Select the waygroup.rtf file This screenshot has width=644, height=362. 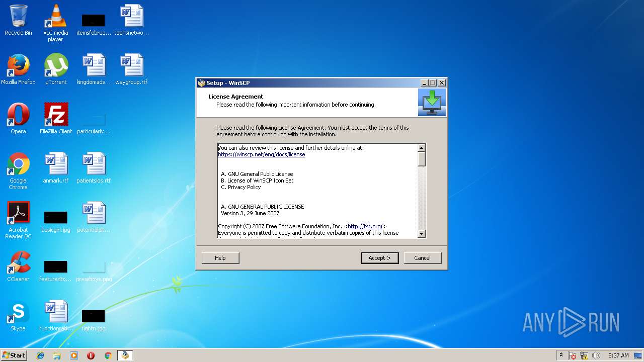click(131, 69)
